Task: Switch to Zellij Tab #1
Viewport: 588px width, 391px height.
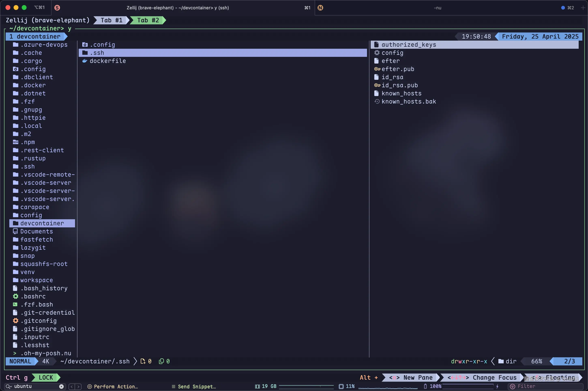Action: click(111, 20)
